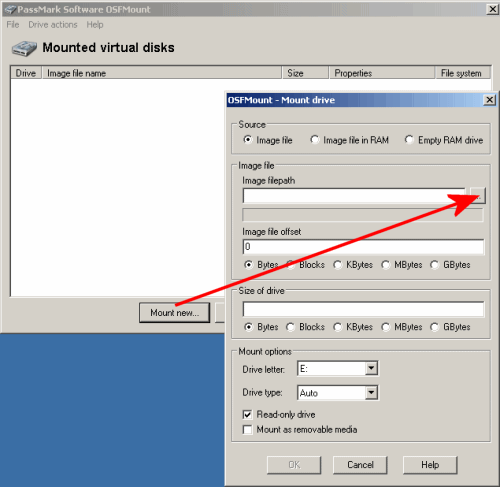
Task: Open the Drive type dropdown
Action: pyautogui.click(x=371, y=393)
